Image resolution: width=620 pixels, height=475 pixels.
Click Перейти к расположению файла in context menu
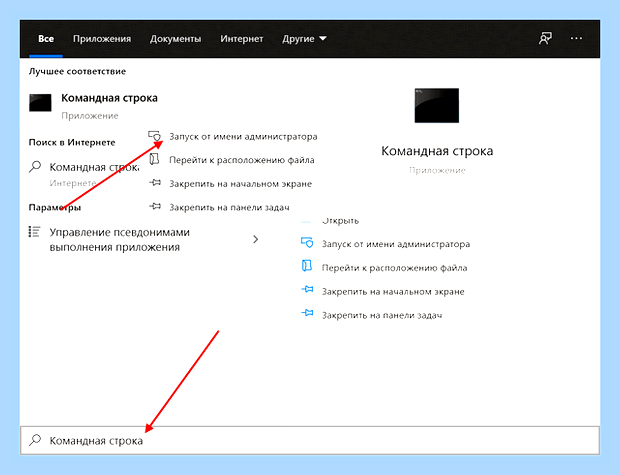pyautogui.click(x=242, y=160)
